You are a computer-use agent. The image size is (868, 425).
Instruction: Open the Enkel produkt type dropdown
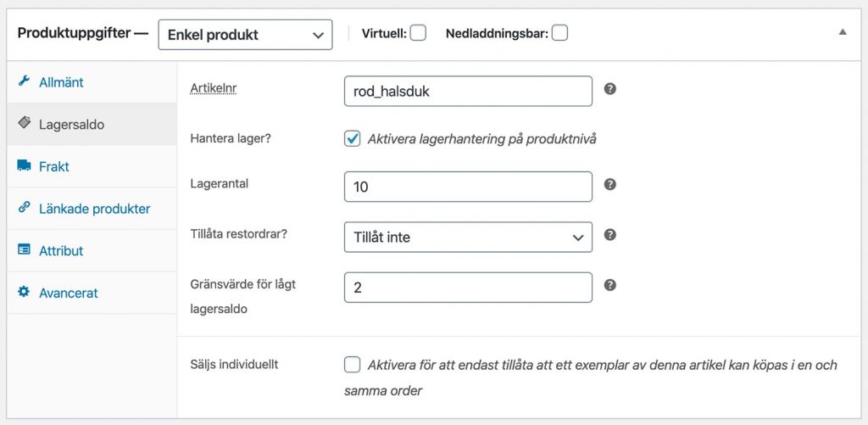click(245, 35)
